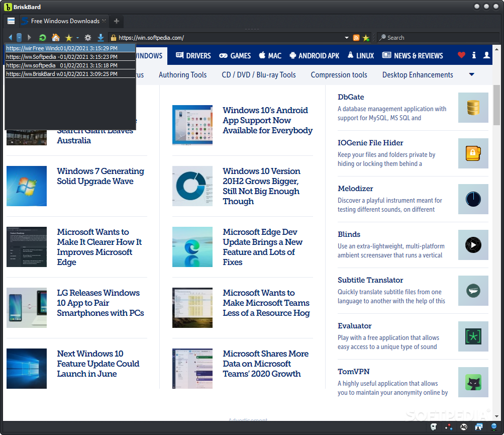Viewport: 504px width, 435px height.
Task: Open downloads with the blue arrow icon
Action: (x=100, y=38)
